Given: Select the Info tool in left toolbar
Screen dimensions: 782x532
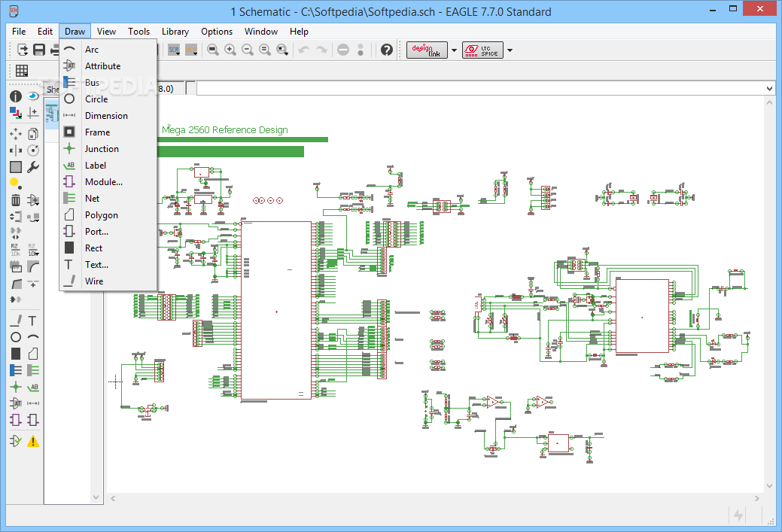Looking at the screenshot, I should pos(16,96).
